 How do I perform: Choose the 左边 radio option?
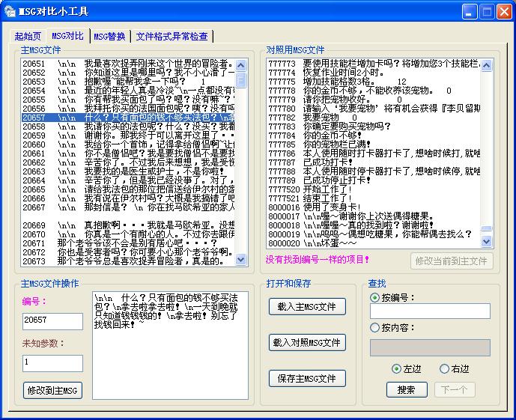pos(397,369)
